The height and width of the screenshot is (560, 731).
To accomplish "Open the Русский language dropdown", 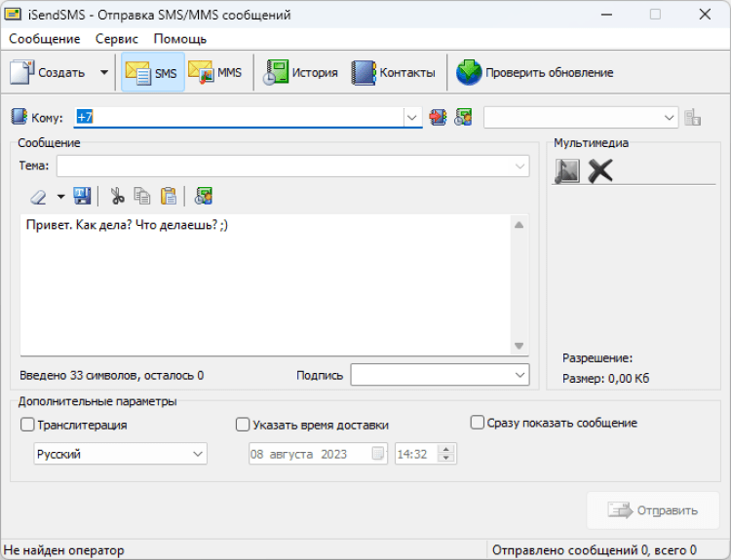I will 198,454.
